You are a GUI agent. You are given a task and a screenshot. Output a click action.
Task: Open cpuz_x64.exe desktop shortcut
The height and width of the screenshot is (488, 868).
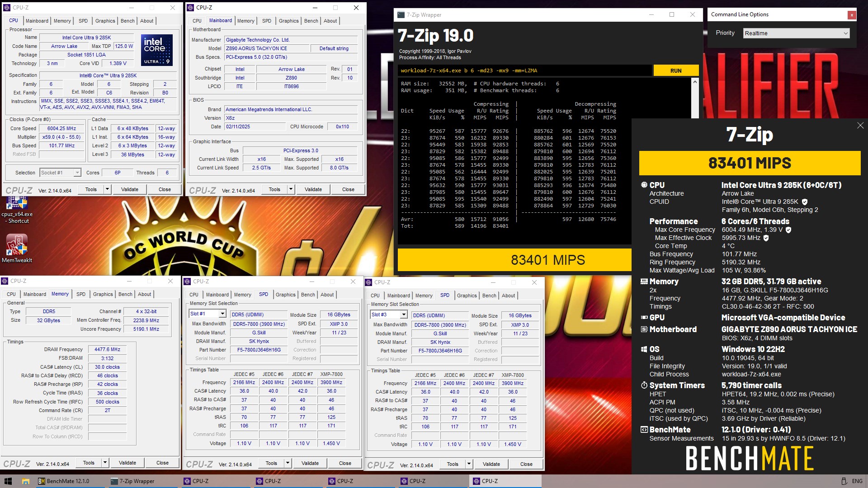[x=17, y=210]
